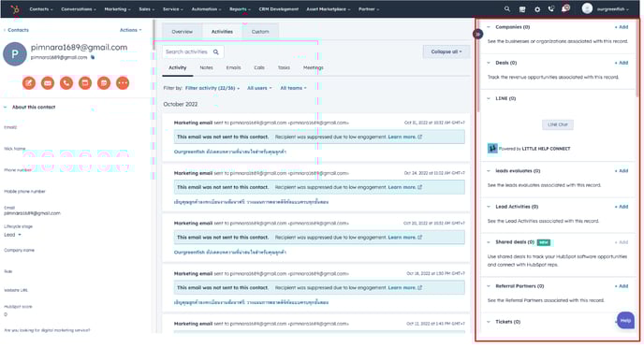This screenshot has width=644, height=348.
Task: Click the orange email envelope action icon
Action: [48, 83]
